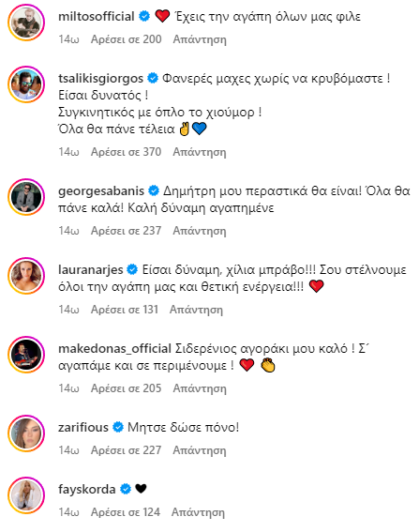This screenshot has width=419, height=532.
Task: Reply to miltosofficial's comment via Απάντηση
Action: tap(200, 39)
